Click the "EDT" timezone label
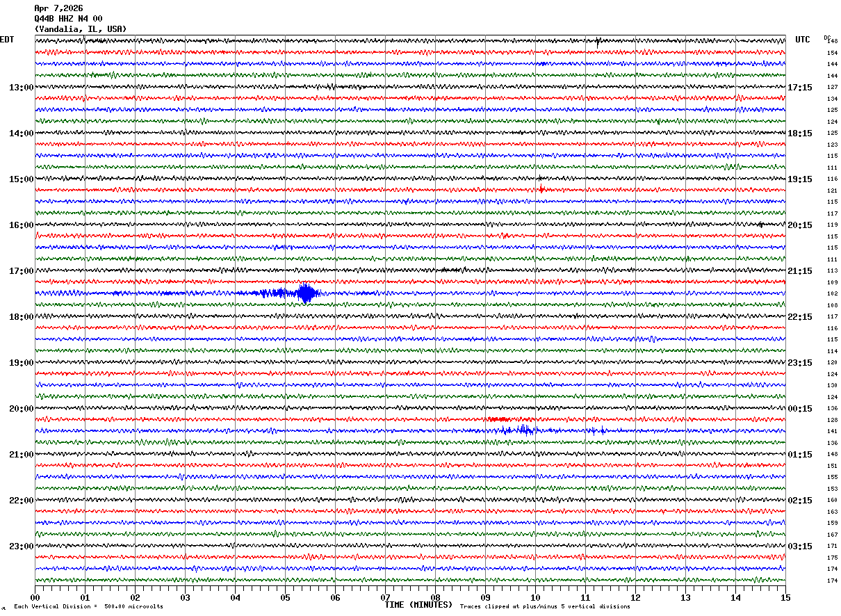The width and height of the screenshot is (841, 616). pos(7,40)
